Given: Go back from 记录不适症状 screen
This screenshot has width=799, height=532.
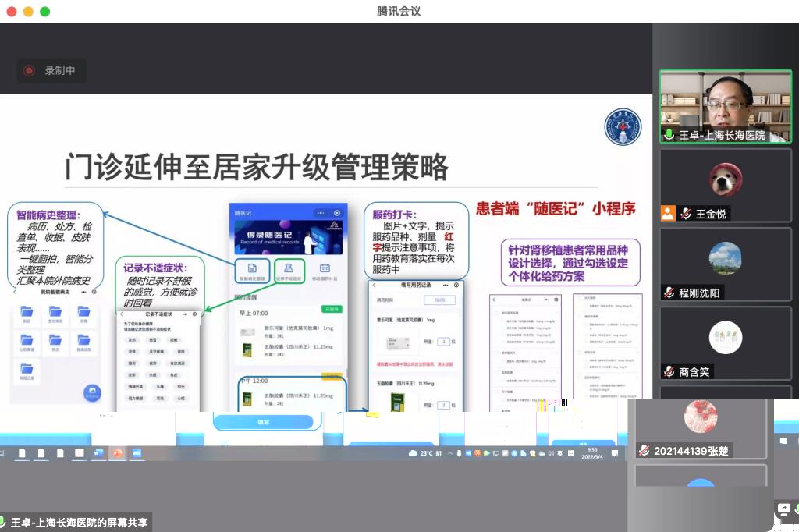Looking at the screenshot, I should (121, 314).
